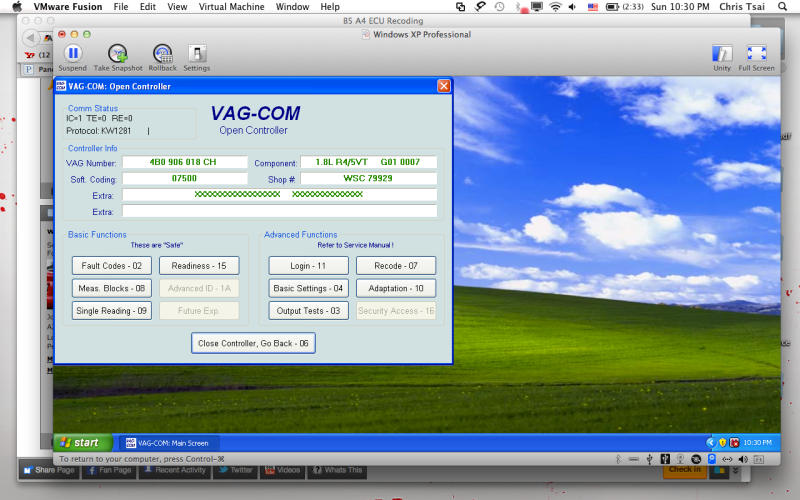This screenshot has width=800, height=500.
Task: Select VAG-COM: Main Screen taskbar button
Action: [169, 443]
